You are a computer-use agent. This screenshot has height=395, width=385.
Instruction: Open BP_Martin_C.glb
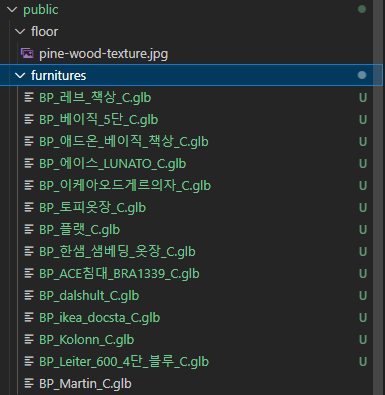pos(85,384)
